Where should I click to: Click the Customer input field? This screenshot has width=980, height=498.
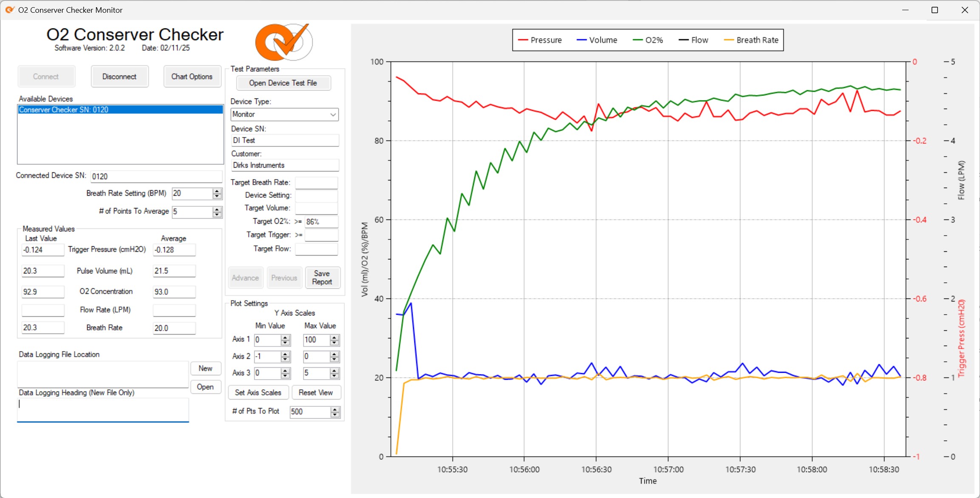point(285,165)
